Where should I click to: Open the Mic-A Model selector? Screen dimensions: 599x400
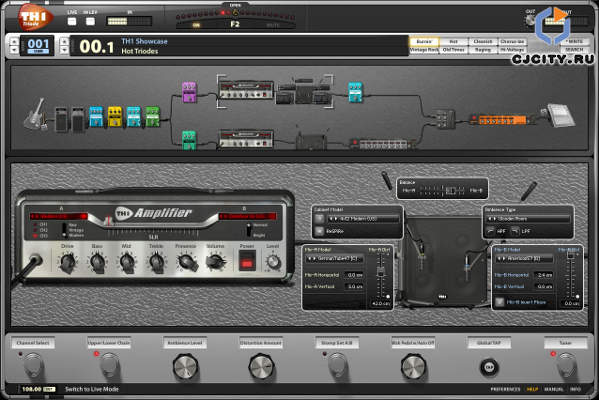click(x=334, y=259)
